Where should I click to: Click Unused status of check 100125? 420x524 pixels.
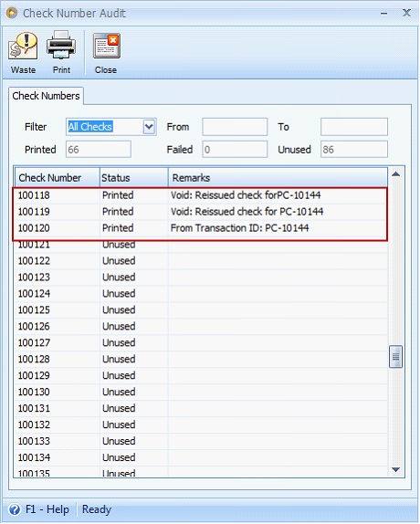(119, 309)
